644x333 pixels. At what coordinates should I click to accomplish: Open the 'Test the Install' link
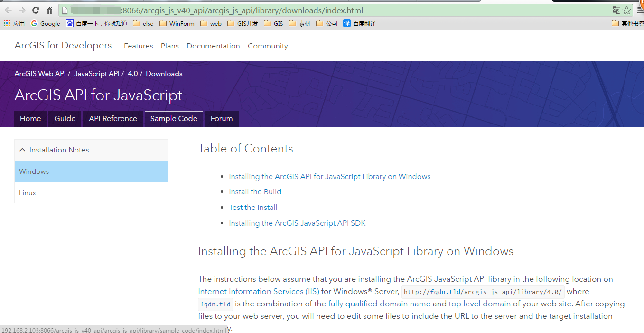click(253, 208)
